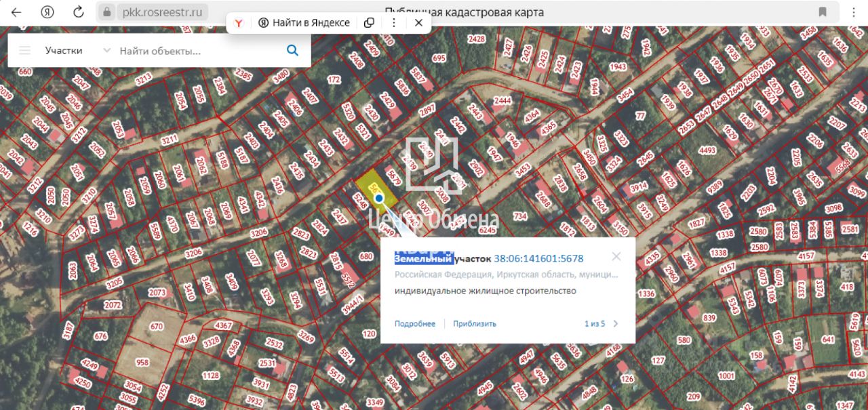Select parcel labeled 670 on the map
This screenshot has height=410, width=868.
pyautogui.click(x=157, y=326)
